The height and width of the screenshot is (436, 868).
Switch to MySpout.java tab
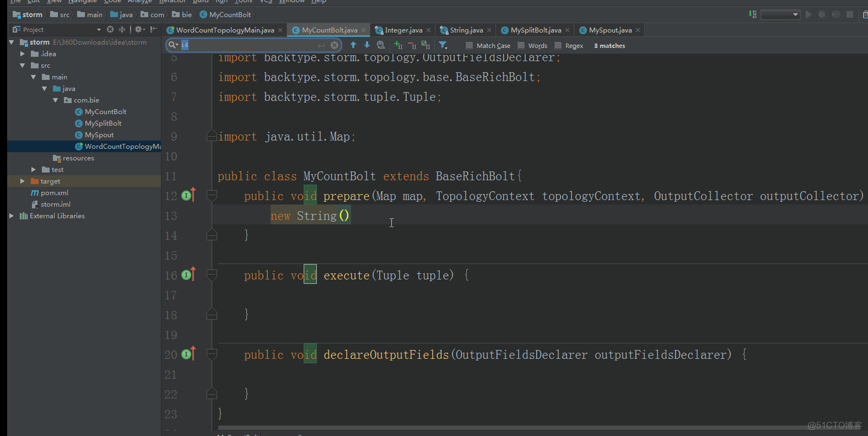[x=610, y=30]
